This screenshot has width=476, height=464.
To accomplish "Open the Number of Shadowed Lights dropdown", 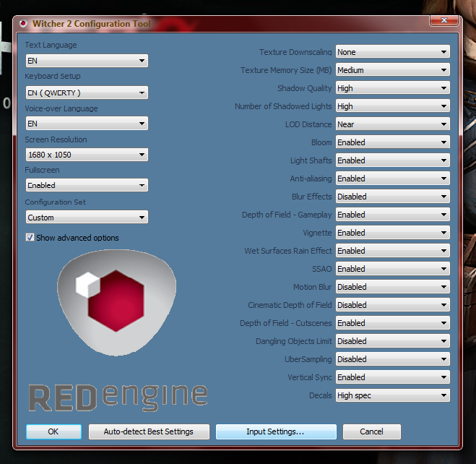I will 393,106.
